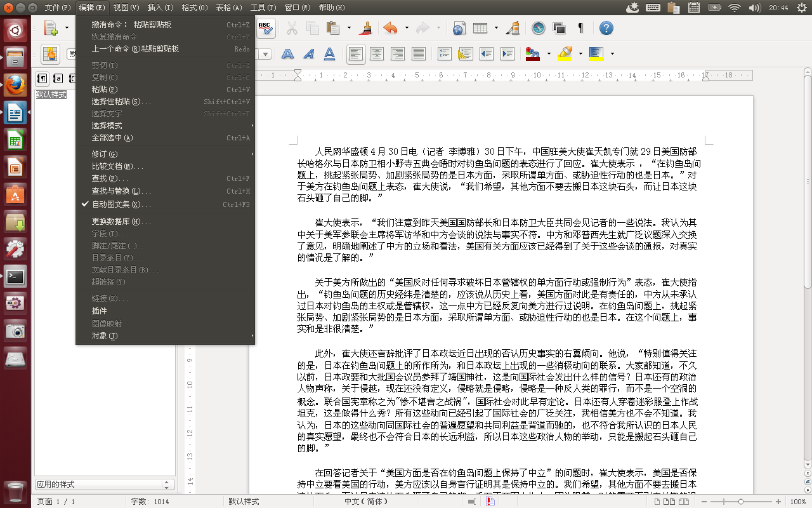Viewport: 812px width, 508px height.
Task: Open Firefox from the Ubuntu launcher
Action: [15, 84]
